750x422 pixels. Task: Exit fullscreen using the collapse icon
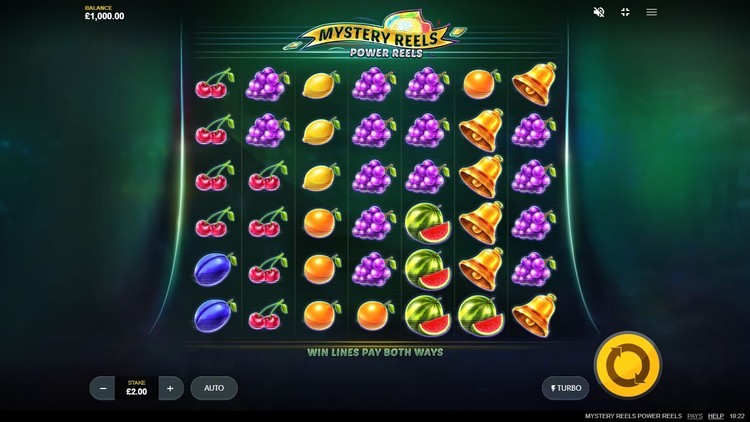[625, 12]
